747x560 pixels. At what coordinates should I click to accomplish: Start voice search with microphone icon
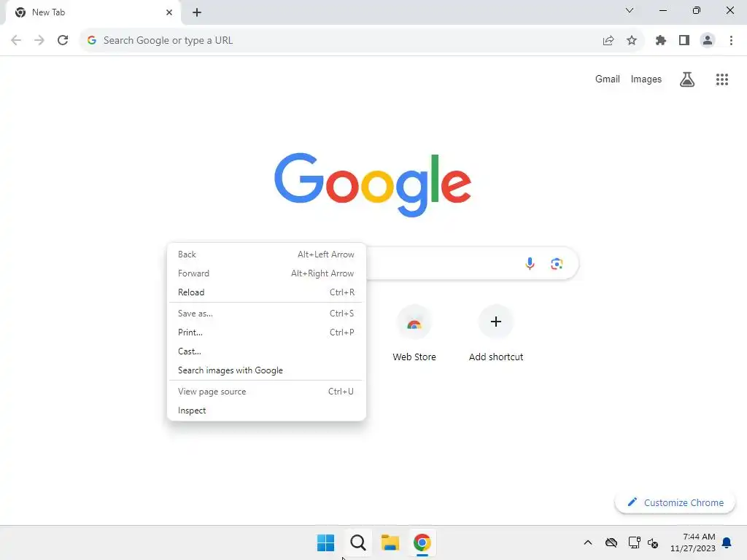tap(530, 263)
